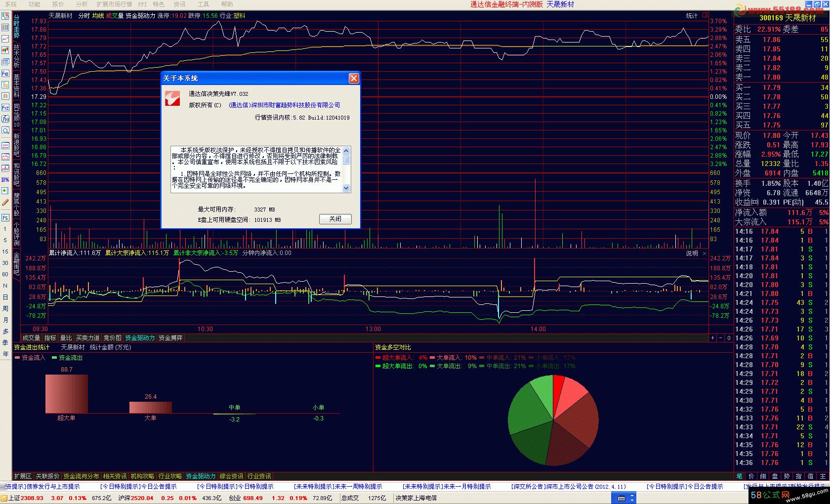Select the 资金搏弈 indicator tab
Viewport: 830px width, 504px height.
coord(170,338)
